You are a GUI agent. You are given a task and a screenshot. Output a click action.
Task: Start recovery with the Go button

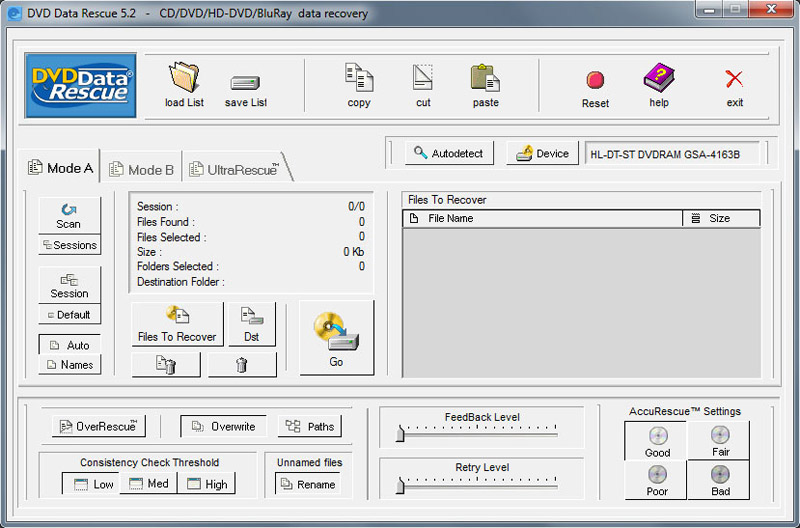pos(336,338)
